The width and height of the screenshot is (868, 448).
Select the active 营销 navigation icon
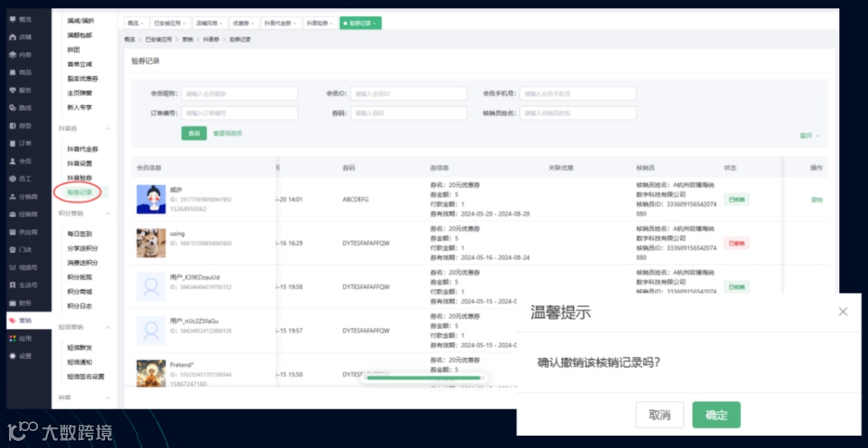pos(13,321)
